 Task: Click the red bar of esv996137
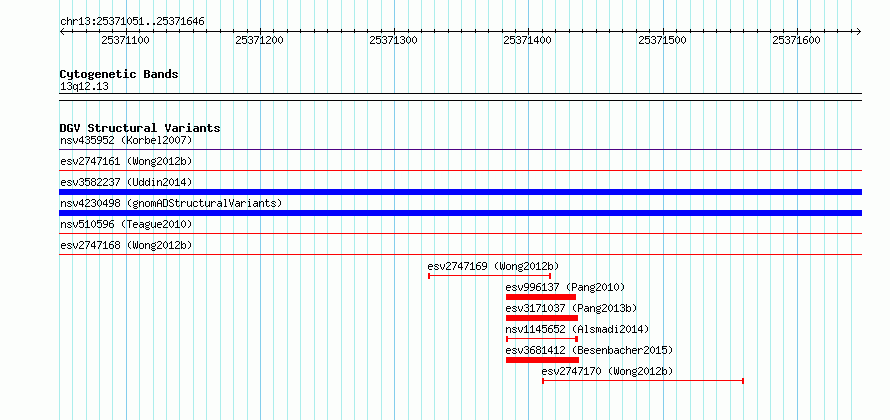click(541, 297)
